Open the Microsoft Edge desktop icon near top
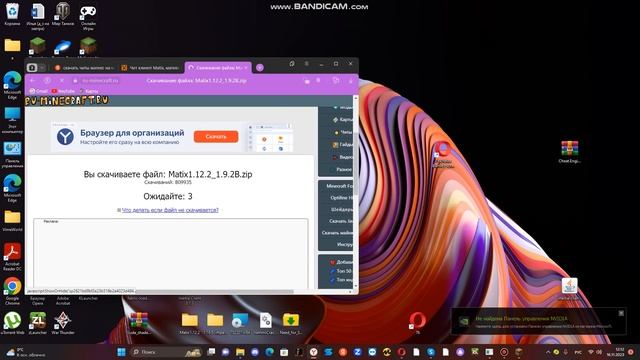The image size is (640, 360). point(12,85)
